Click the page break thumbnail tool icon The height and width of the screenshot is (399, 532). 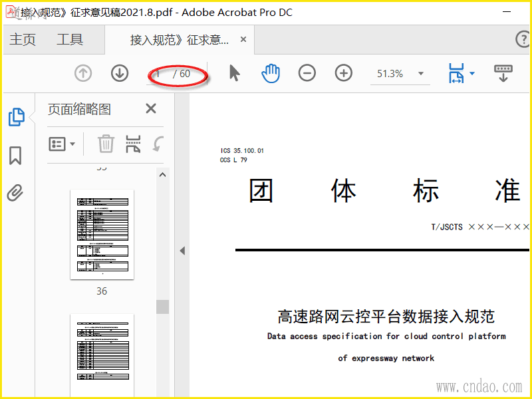pyautogui.click(x=133, y=144)
